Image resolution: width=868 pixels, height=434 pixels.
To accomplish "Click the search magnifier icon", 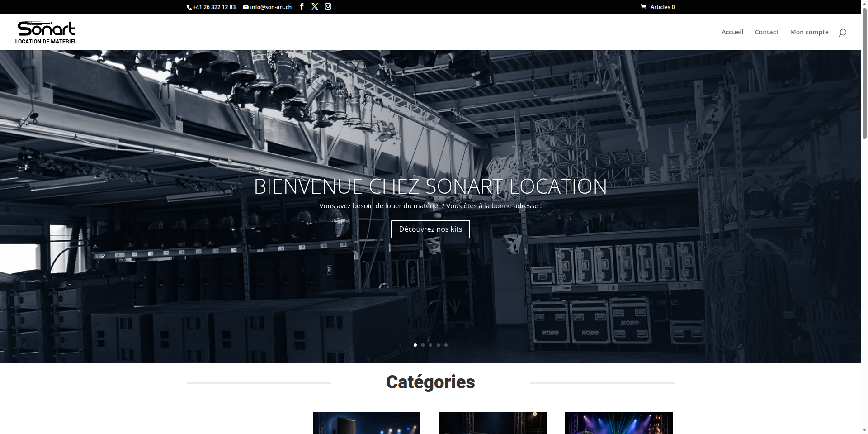I will [842, 32].
